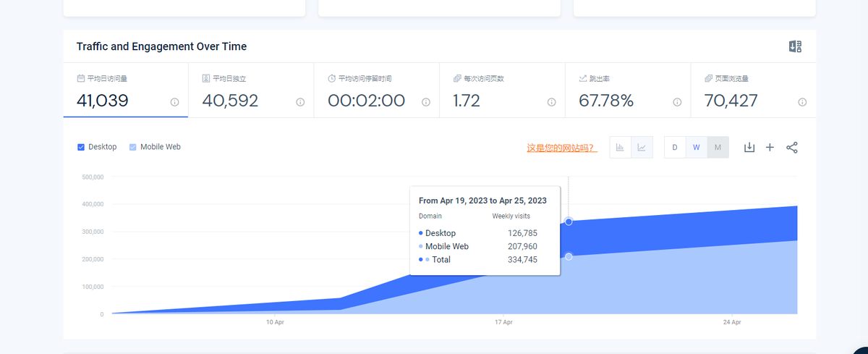Click info icon beside 1.72 value
This screenshot has width=868, height=354.
551,102
